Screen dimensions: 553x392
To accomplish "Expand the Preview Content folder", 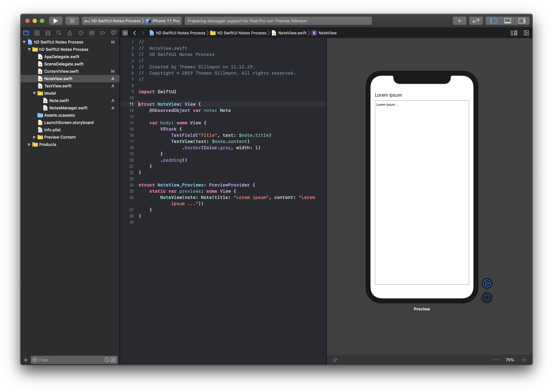I will pyautogui.click(x=34, y=137).
